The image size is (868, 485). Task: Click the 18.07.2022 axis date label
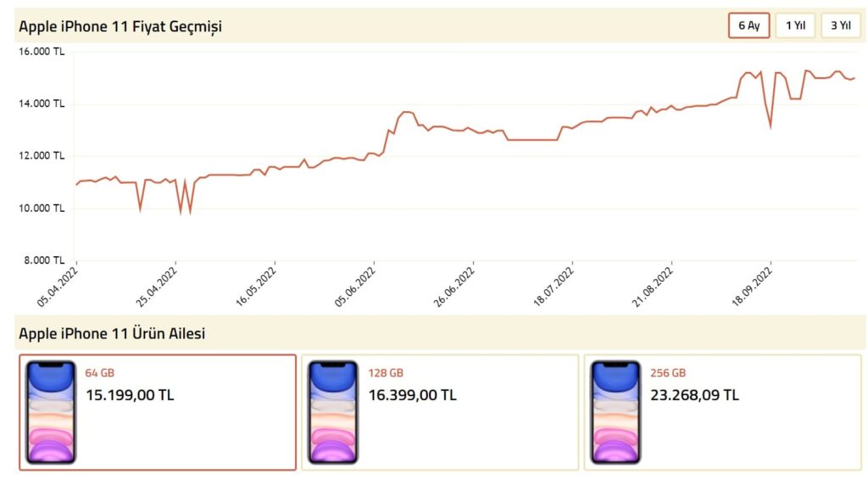[x=553, y=287]
